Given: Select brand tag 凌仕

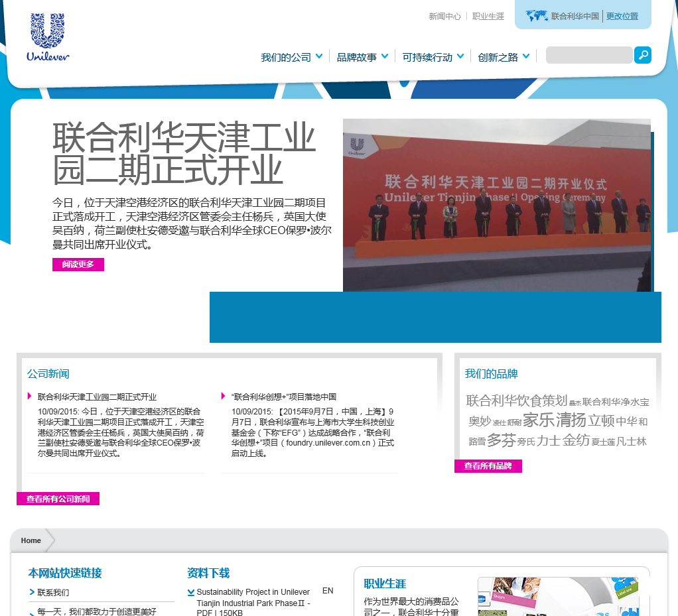Looking at the screenshot, I should coord(499,423).
